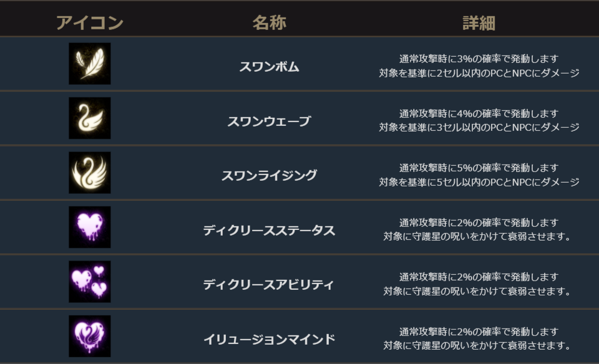Viewport: 599px width, 364px height.
Task: Click the winged swan Swan Rising icon
Action: 90,173
